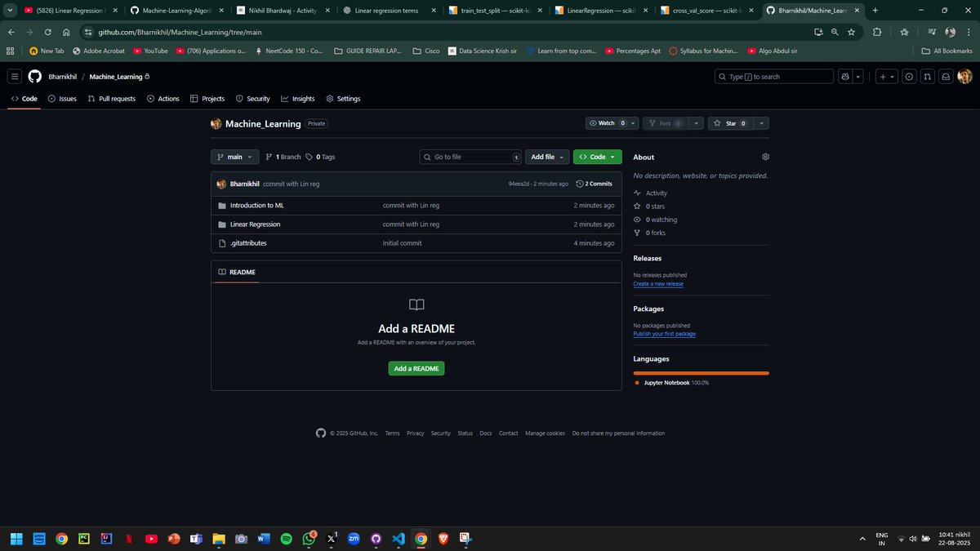Switch to LinearRegression scikit-learn browser tab
This screenshot has height=551, width=980.
(x=600, y=11)
